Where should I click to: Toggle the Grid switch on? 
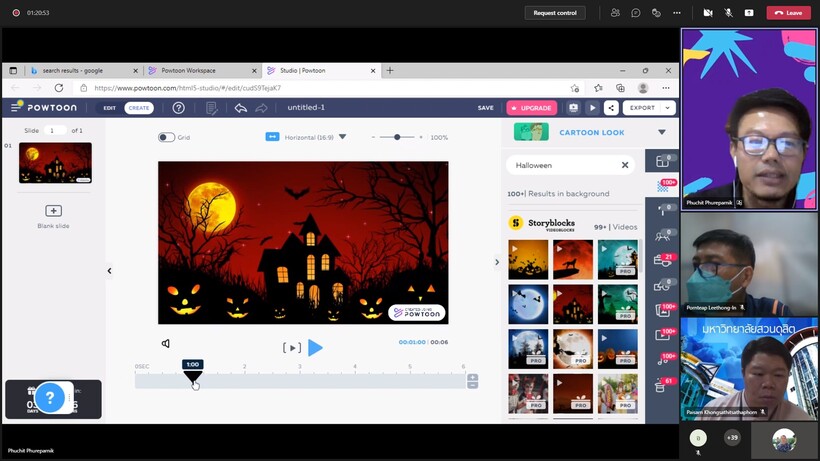pos(166,137)
